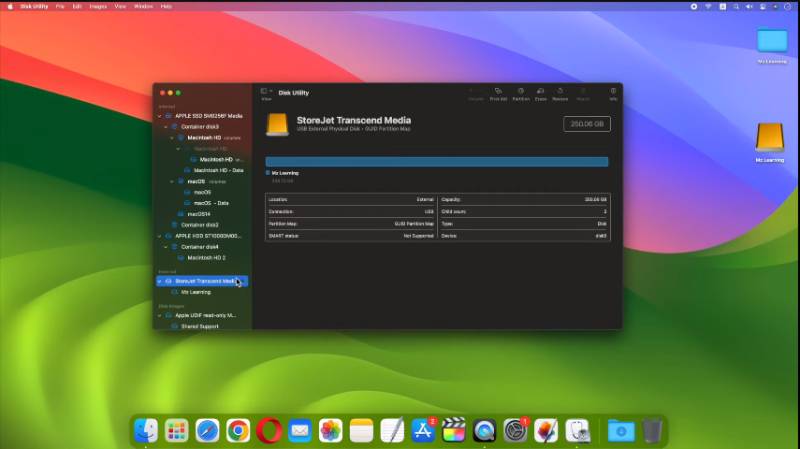This screenshot has width=800, height=449.
Task: Open the Info toolbar icon
Action: pyautogui.click(x=613, y=92)
